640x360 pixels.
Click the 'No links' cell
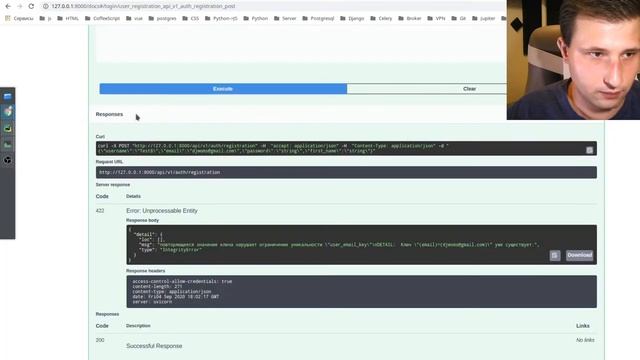click(x=585, y=340)
